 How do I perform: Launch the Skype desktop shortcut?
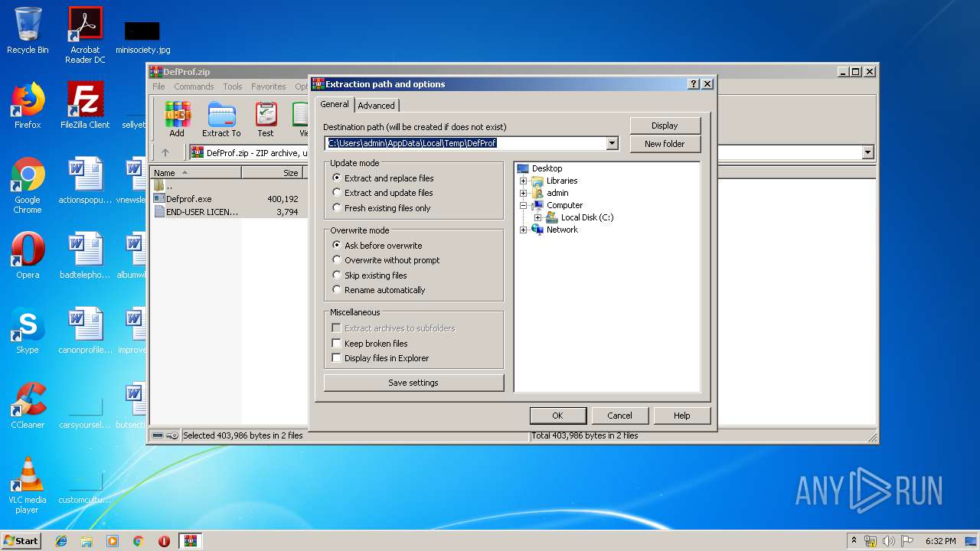(x=28, y=331)
